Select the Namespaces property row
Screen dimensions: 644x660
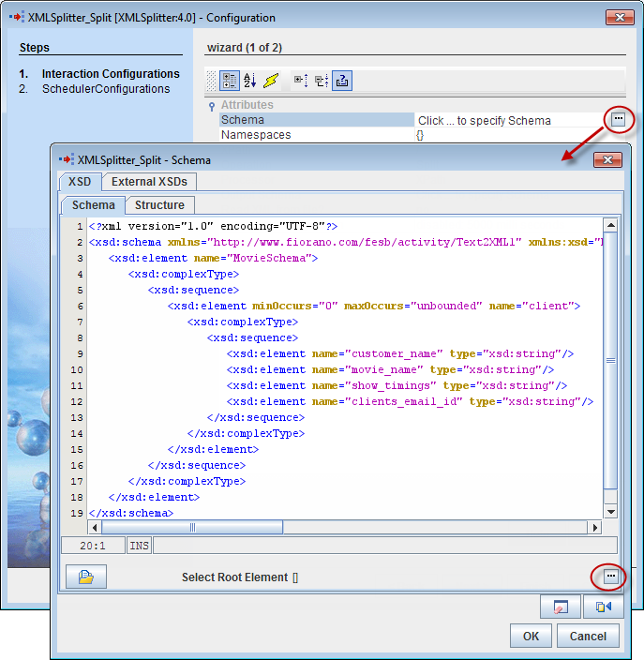pyautogui.click(x=317, y=135)
